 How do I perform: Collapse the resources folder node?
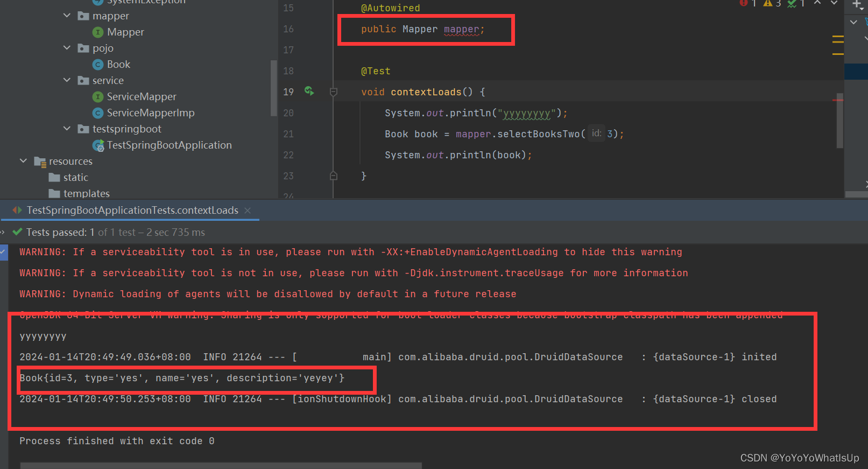click(23, 161)
